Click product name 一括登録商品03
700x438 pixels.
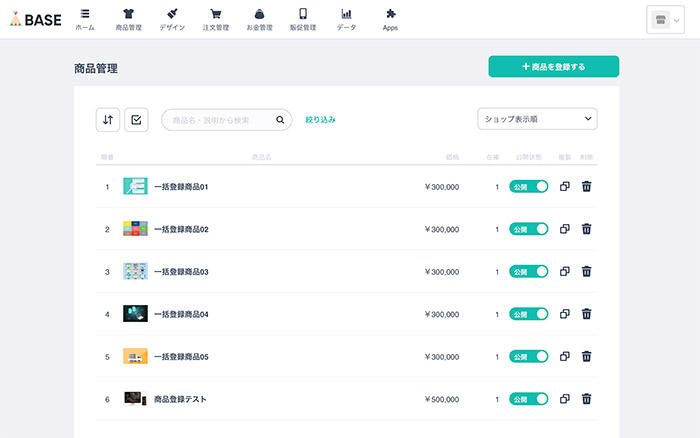click(181, 271)
